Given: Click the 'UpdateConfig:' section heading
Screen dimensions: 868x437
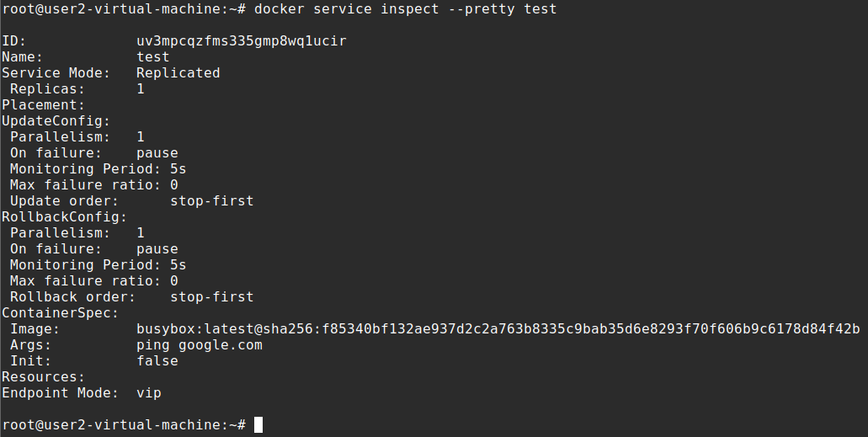Looking at the screenshot, I should coord(56,121).
